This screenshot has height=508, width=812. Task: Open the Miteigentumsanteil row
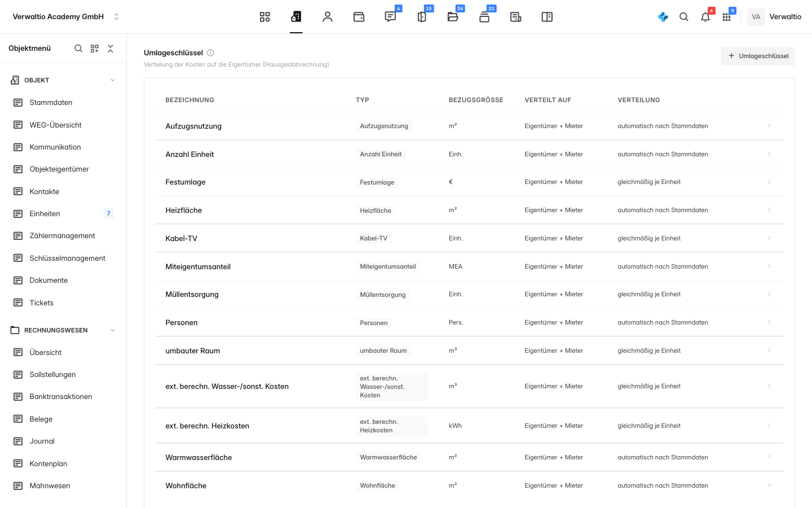tap(469, 266)
